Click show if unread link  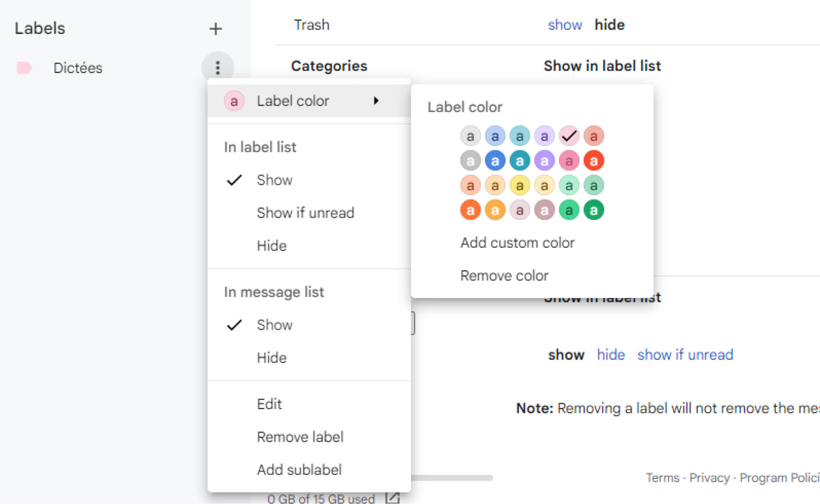[685, 355]
